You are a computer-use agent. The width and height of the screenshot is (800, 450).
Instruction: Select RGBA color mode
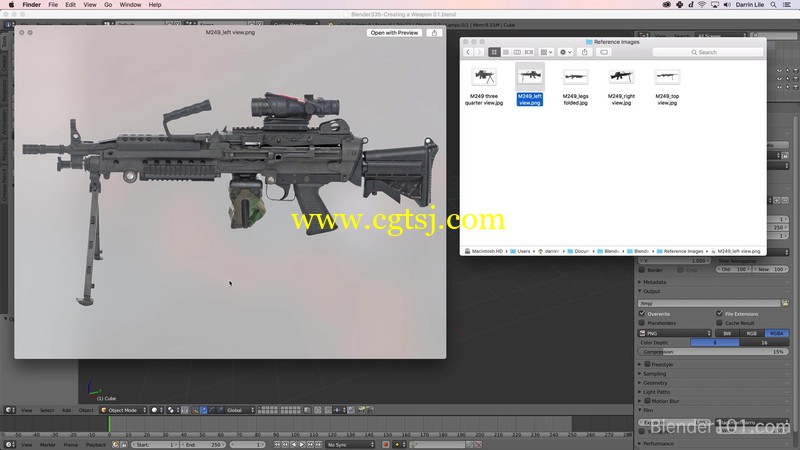[776, 333]
